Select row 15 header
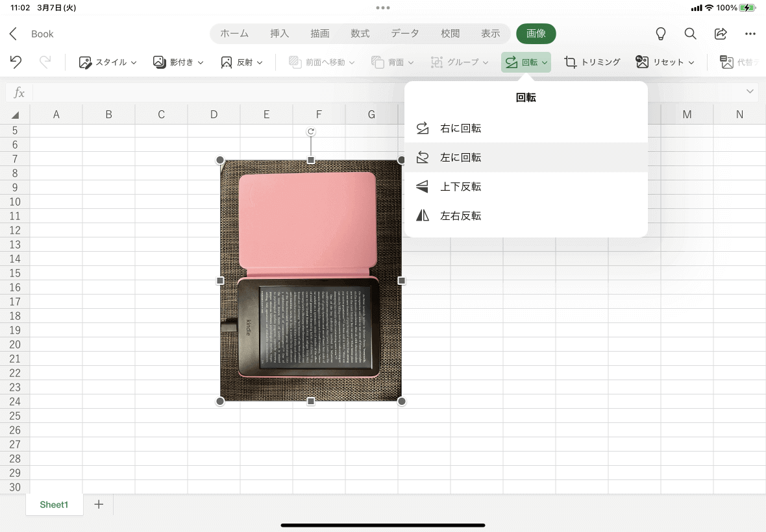 click(x=15, y=273)
